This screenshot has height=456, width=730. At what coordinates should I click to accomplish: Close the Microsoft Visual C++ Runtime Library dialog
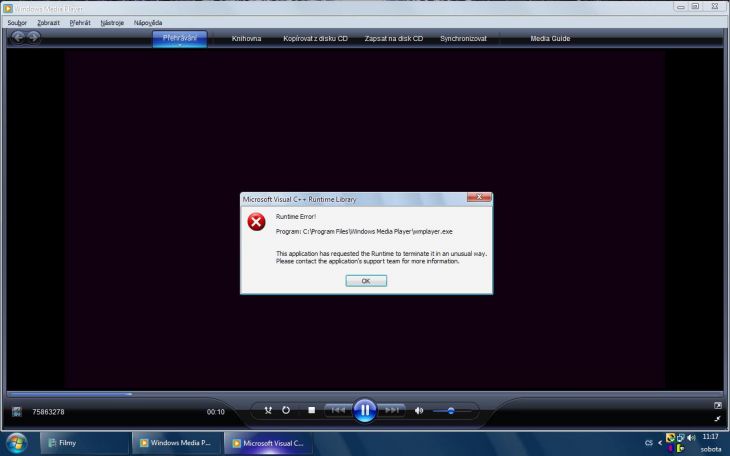click(479, 197)
